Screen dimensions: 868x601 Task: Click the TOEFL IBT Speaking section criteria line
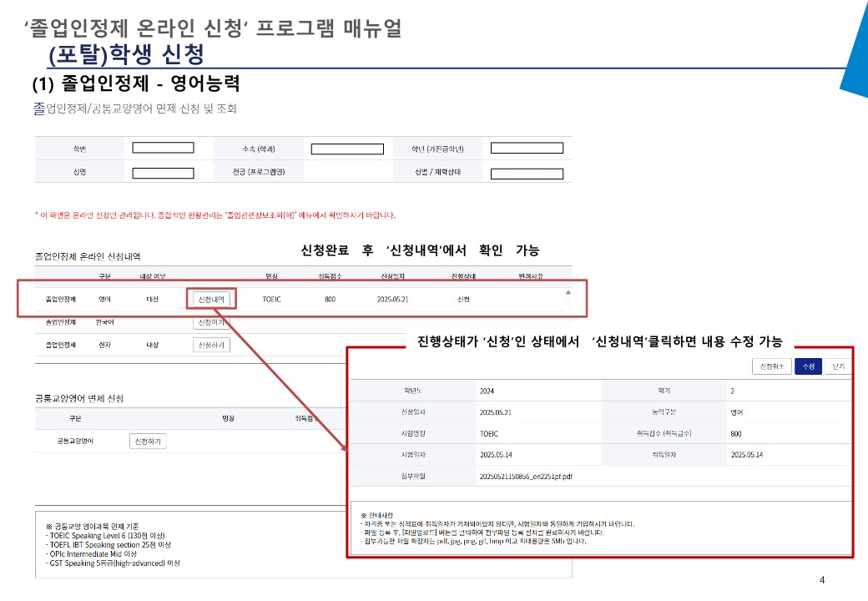tap(108, 545)
